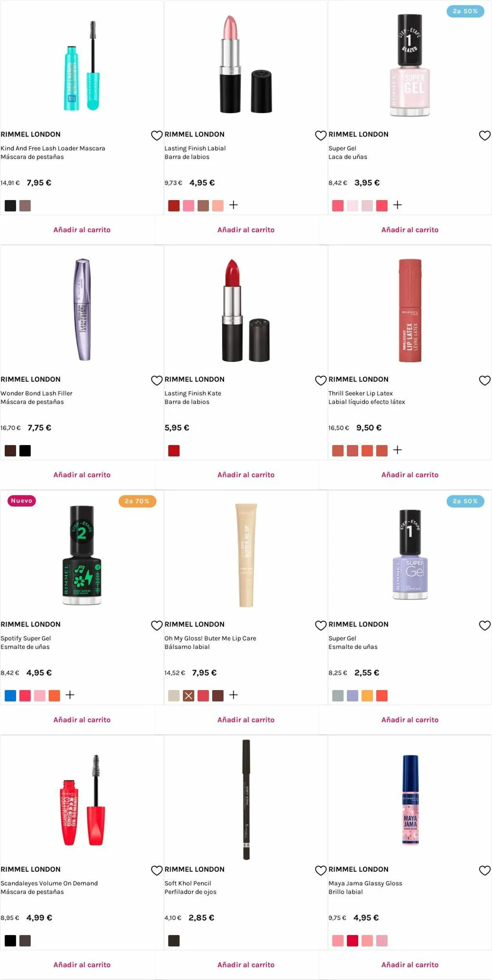Pick the lilac swatch of Super Gel Esmalte
The height and width of the screenshot is (980, 492).
tap(352, 696)
